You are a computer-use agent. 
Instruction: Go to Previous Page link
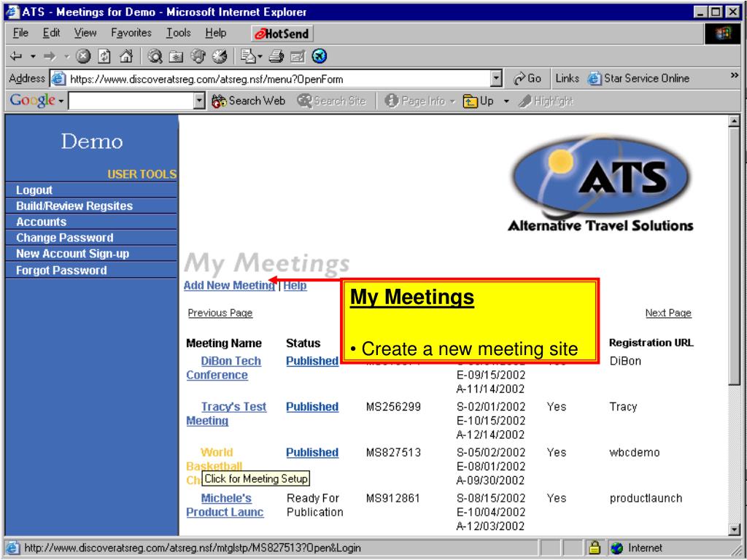[220, 313]
